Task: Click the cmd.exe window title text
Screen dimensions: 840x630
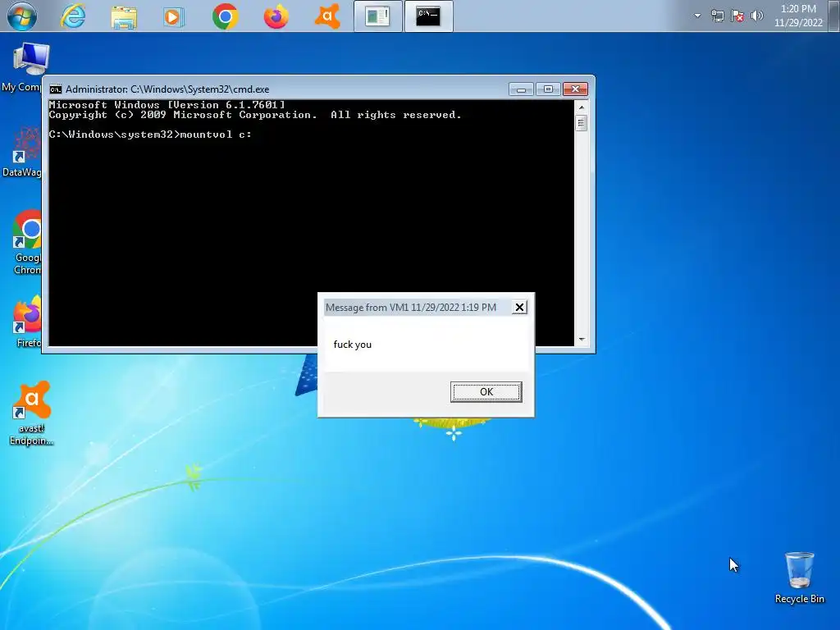Action: 167,89
